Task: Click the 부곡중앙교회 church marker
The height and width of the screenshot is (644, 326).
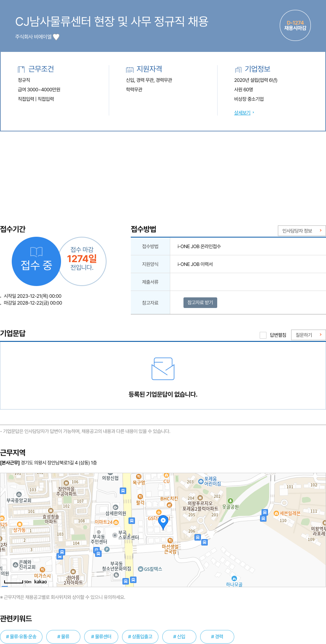Action: (19, 494)
